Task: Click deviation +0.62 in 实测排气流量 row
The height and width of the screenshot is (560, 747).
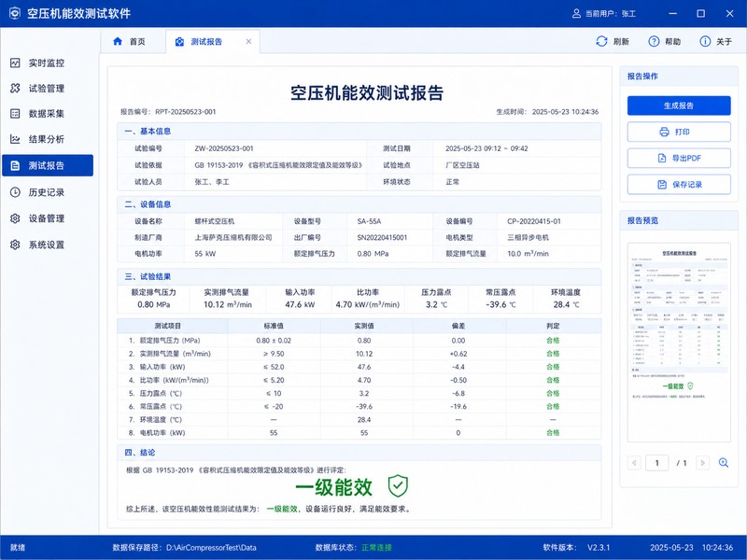Action: tap(458, 354)
